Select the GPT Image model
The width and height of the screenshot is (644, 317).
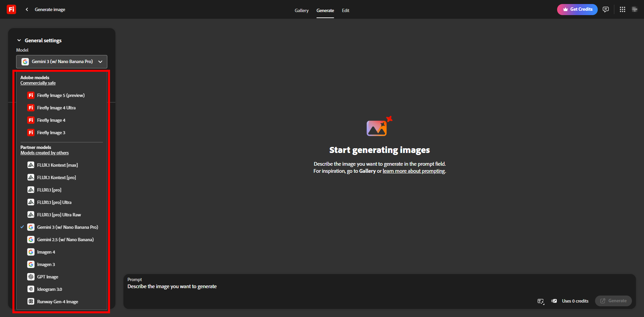[48, 277]
